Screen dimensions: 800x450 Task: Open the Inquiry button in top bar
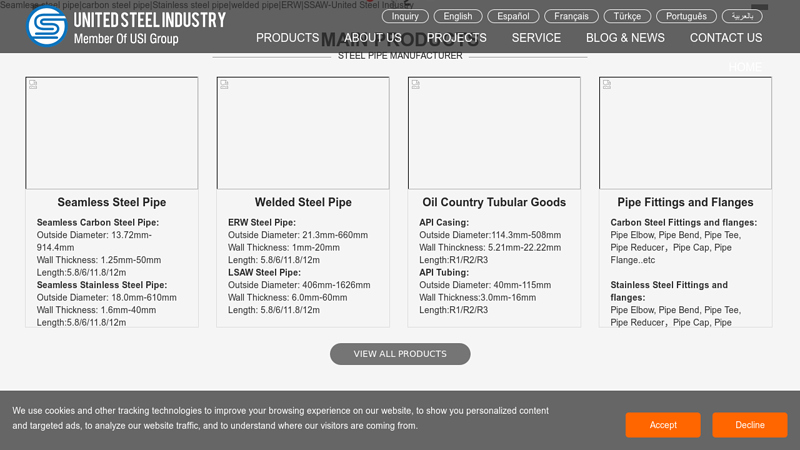tap(405, 16)
